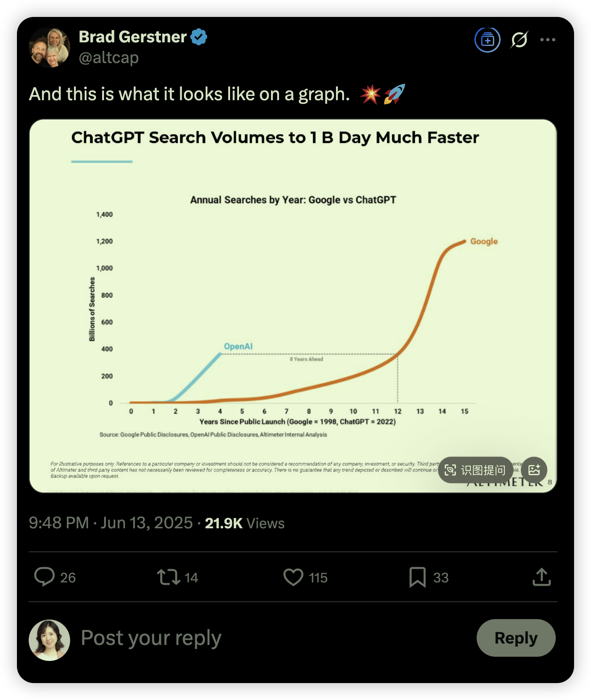Click the 识图提问 image search button

click(x=476, y=470)
